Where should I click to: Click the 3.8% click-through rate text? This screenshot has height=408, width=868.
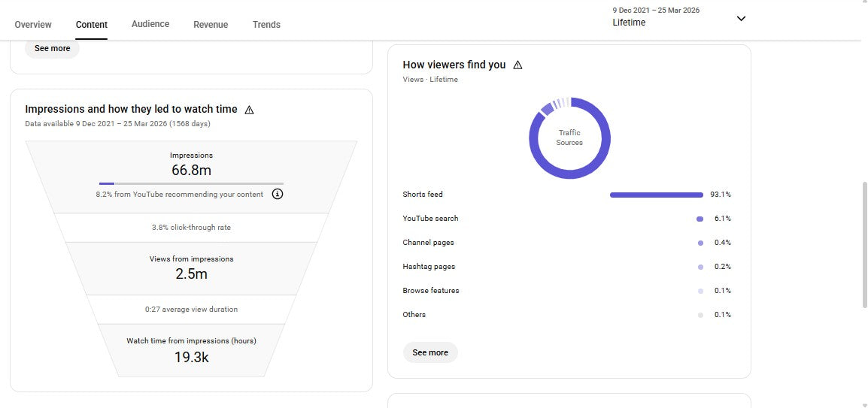coord(192,227)
